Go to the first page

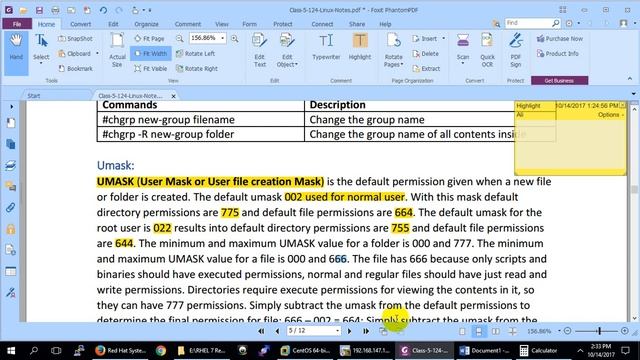261,331
